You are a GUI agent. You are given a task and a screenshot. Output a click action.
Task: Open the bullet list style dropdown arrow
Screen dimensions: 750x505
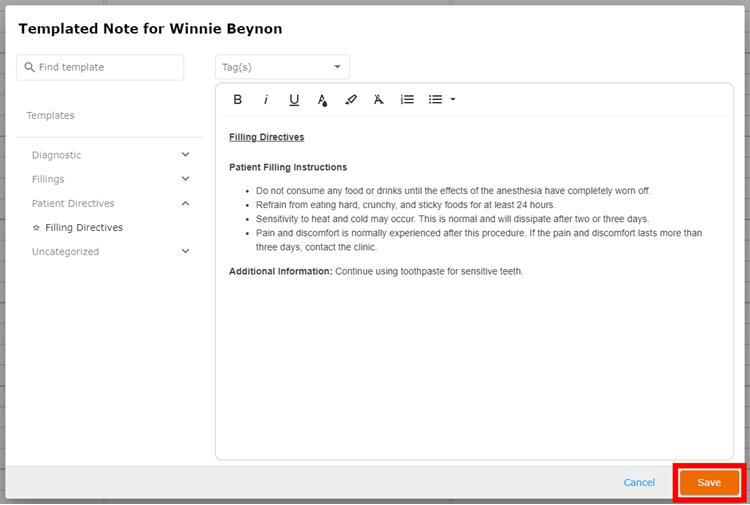(x=453, y=99)
